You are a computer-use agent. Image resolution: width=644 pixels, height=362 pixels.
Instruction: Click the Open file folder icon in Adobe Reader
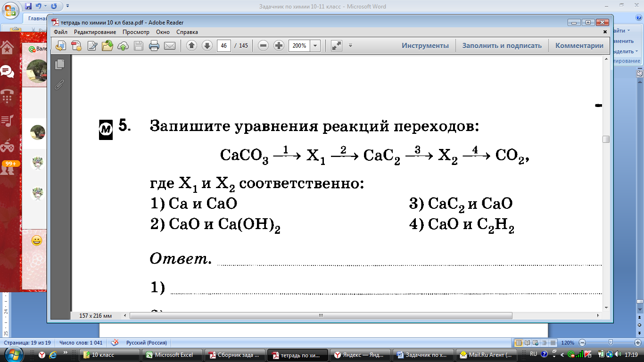pos(107,46)
